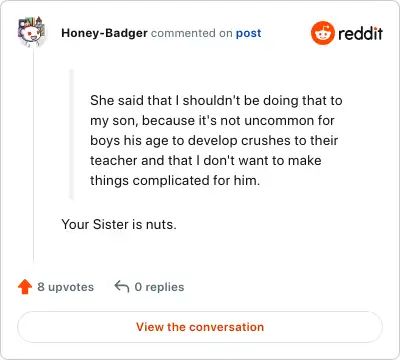Open the Honey-Badger username profile

104,33
